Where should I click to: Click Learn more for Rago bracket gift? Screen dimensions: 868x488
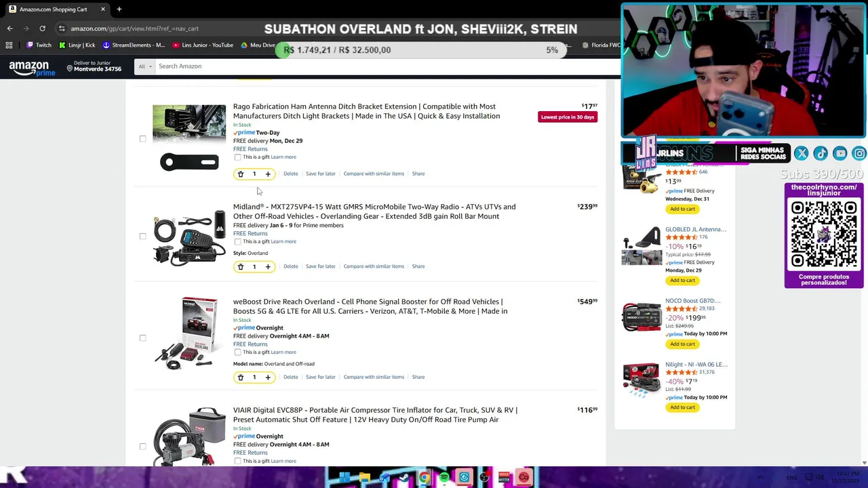point(283,157)
